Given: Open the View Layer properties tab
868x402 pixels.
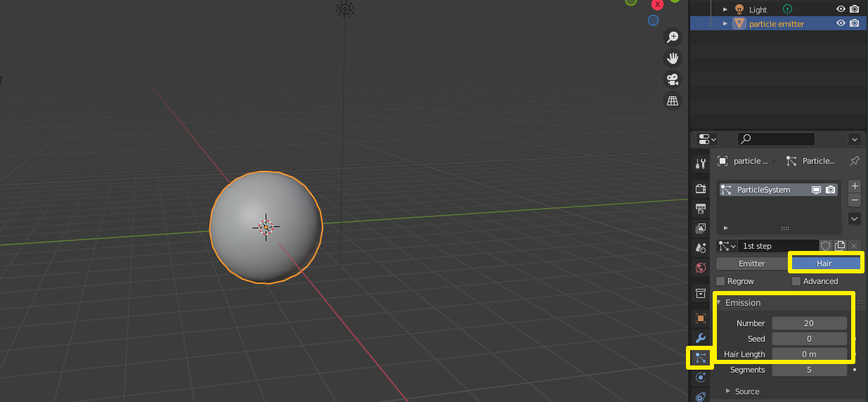Looking at the screenshot, I should (700, 228).
